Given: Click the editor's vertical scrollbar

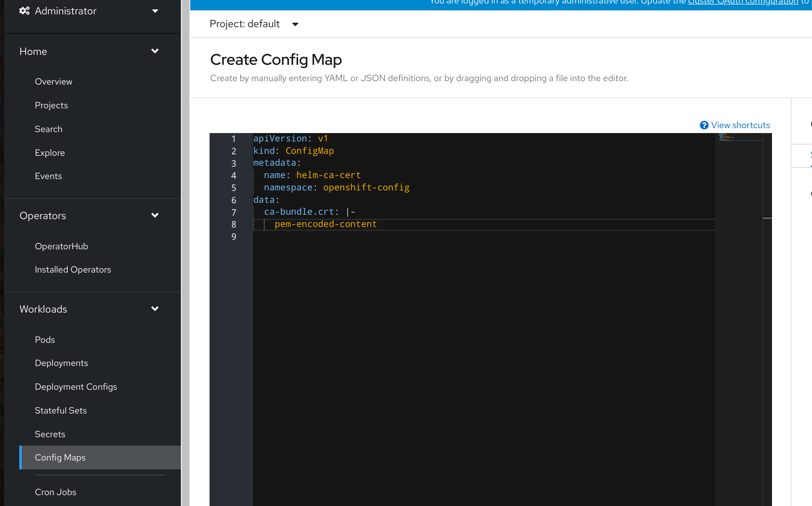Looking at the screenshot, I should 768,218.
